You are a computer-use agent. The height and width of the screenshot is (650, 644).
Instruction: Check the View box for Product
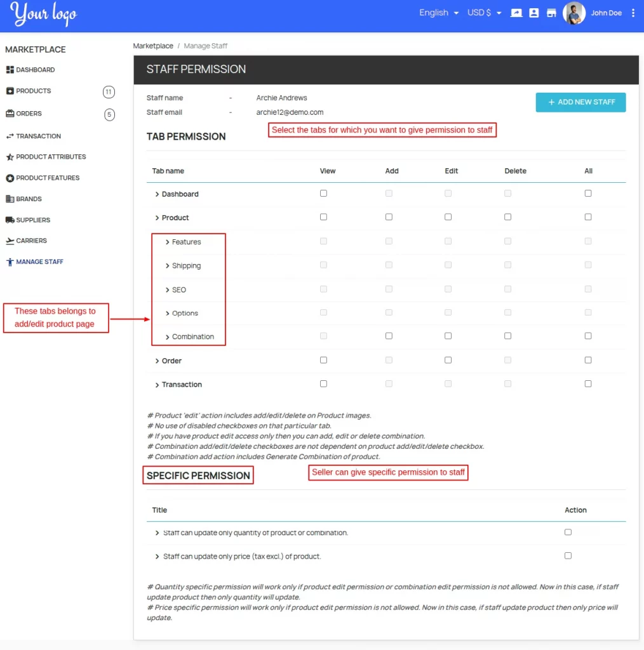(x=323, y=217)
